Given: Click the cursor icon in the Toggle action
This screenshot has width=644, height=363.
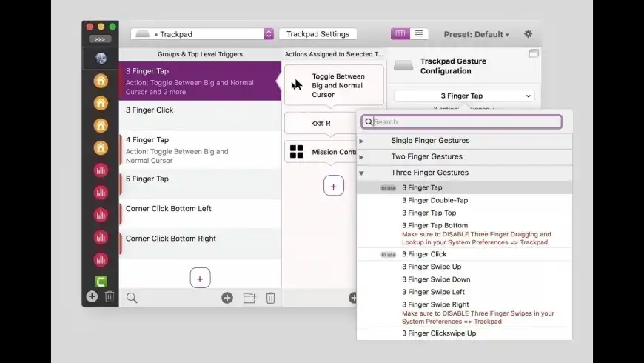Looking at the screenshot, I should (x=297, y=85).
